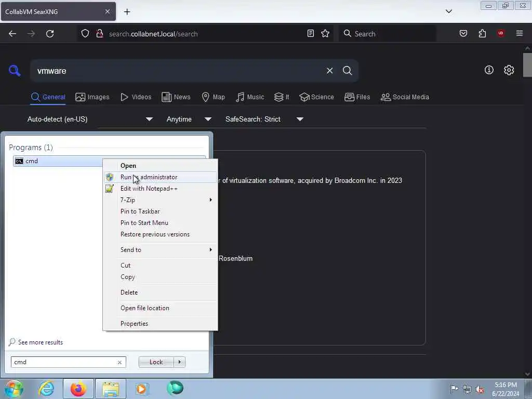Image resolution: width=532 pixels, height=399 pixels.
Task: Reload the page with the refresh icon
Action: (x=50, y=34)
